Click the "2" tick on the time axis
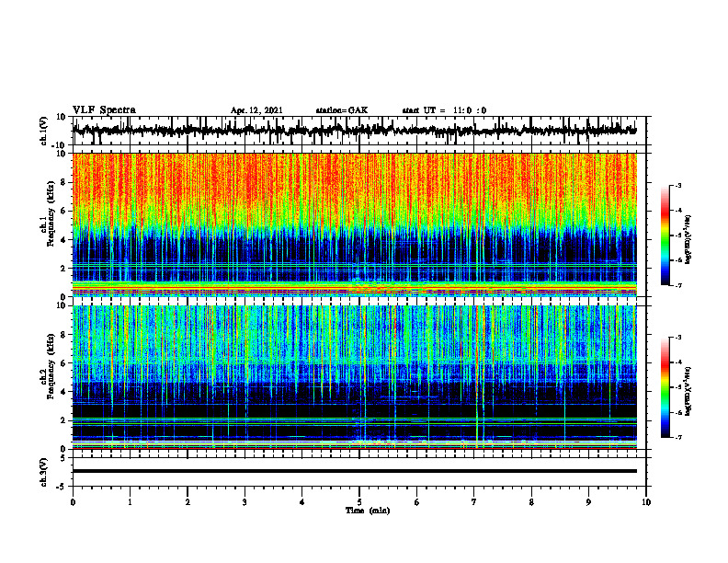 coord(188,502)
